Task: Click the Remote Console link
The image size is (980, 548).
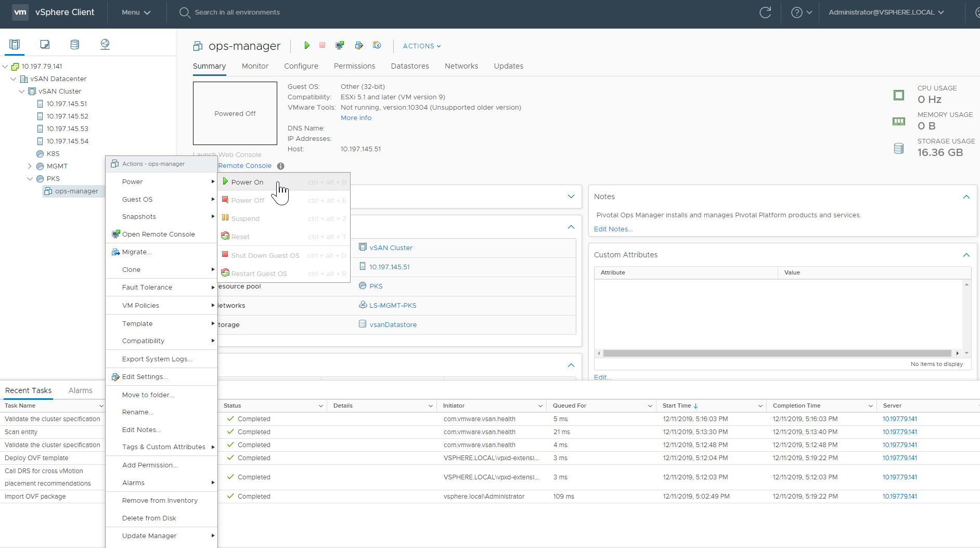Action: click(x=245, y=166)
